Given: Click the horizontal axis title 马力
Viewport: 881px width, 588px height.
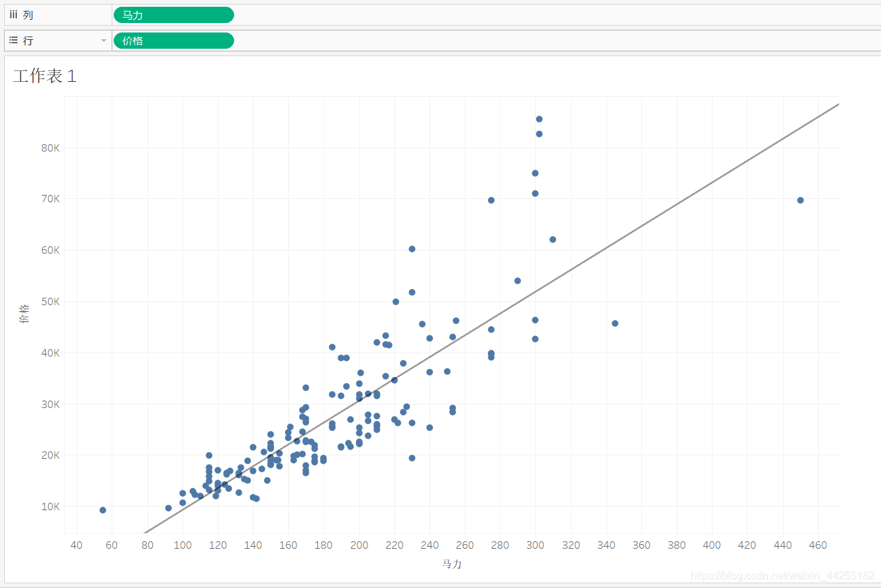Looking at the screenshot, I should 452,564.
